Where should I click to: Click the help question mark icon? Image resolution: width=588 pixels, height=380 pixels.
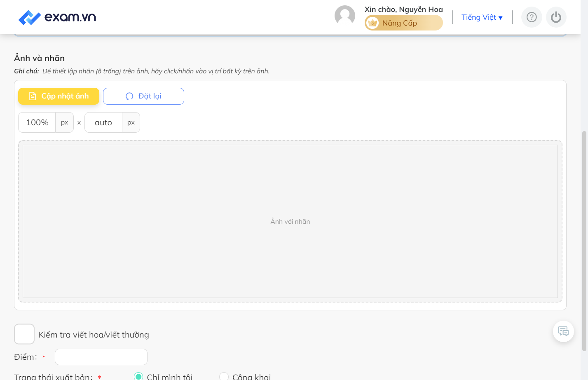point(532,17)
